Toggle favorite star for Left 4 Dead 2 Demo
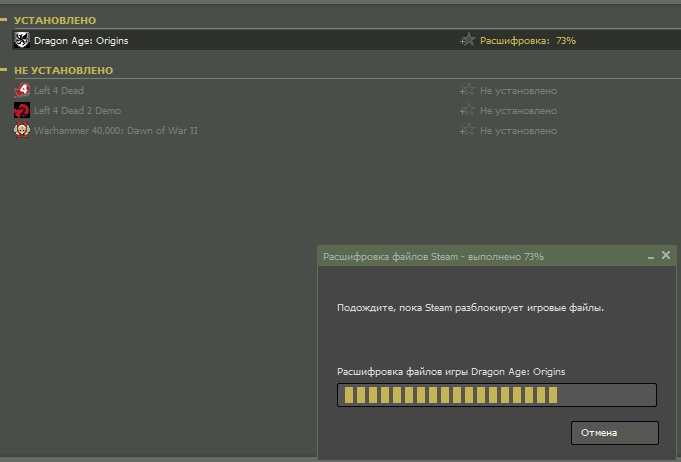This screenshot has width=681, height=462. click(468, 110)
